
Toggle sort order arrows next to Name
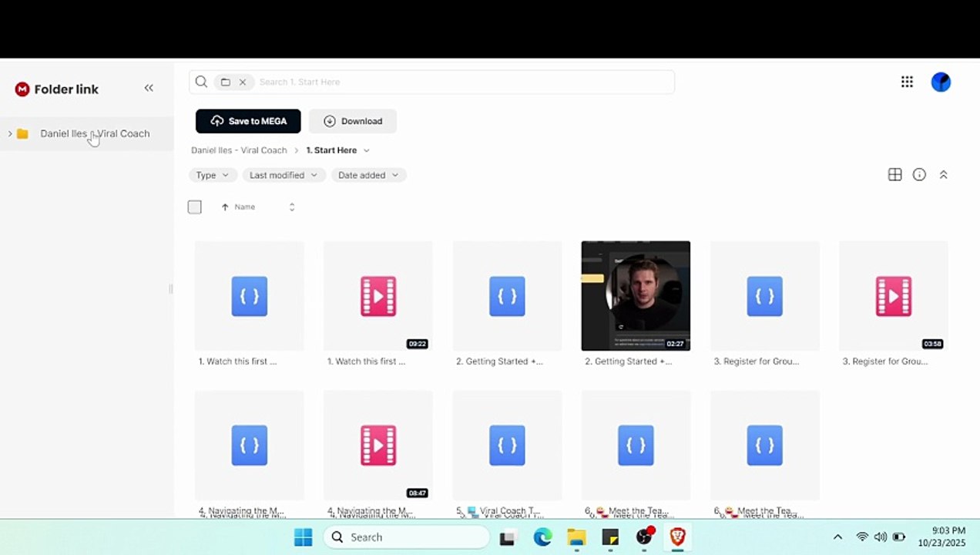[291, 207]
